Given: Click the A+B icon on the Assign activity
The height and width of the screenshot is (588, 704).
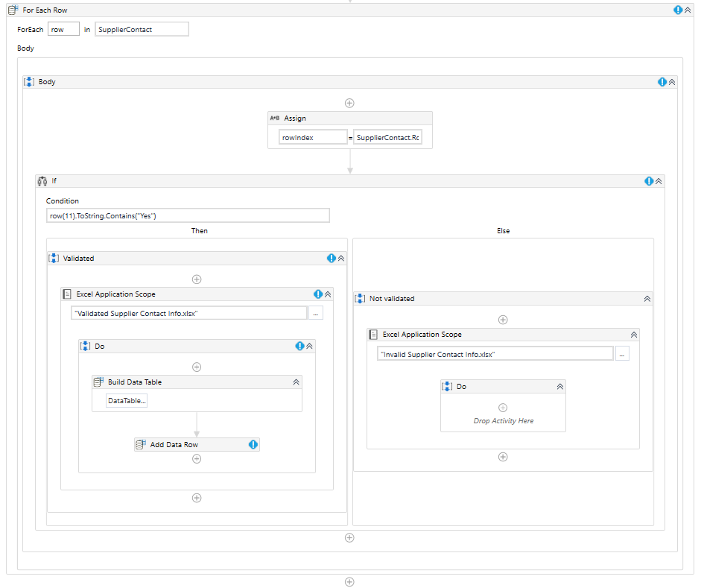Looking at the screenshot, I should coord(274,118).
